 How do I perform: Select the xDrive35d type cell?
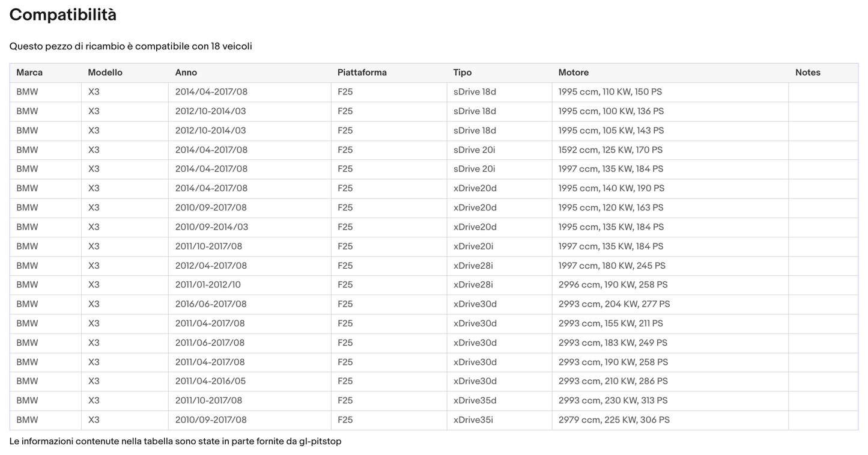(x=475, y=400)
